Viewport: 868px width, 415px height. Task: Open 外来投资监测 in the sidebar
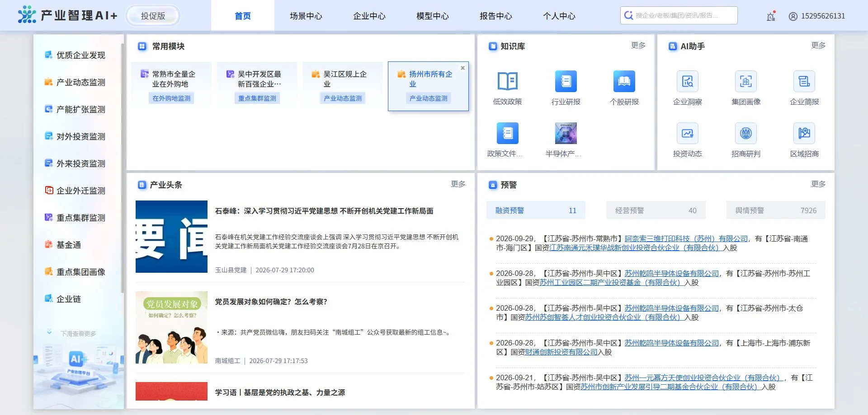pos(75,163)
